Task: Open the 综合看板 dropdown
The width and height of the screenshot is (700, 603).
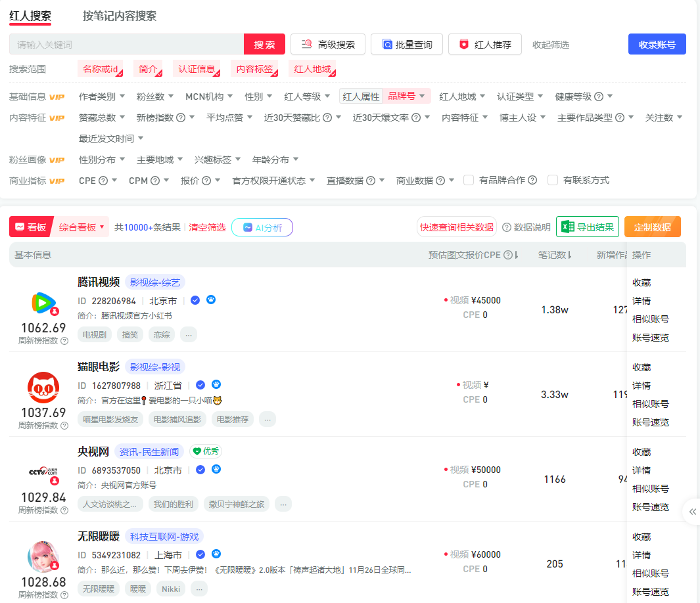Action: (x=82, y=227)
